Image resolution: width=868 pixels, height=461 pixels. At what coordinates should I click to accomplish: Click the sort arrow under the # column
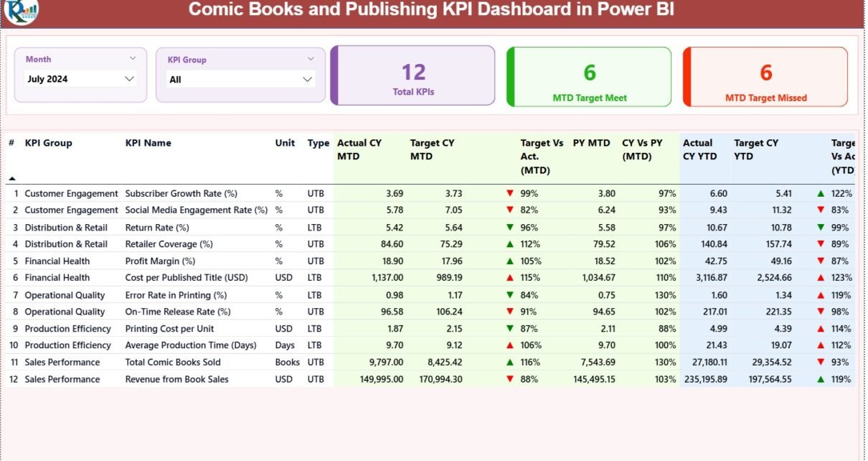tap(11, 178)
